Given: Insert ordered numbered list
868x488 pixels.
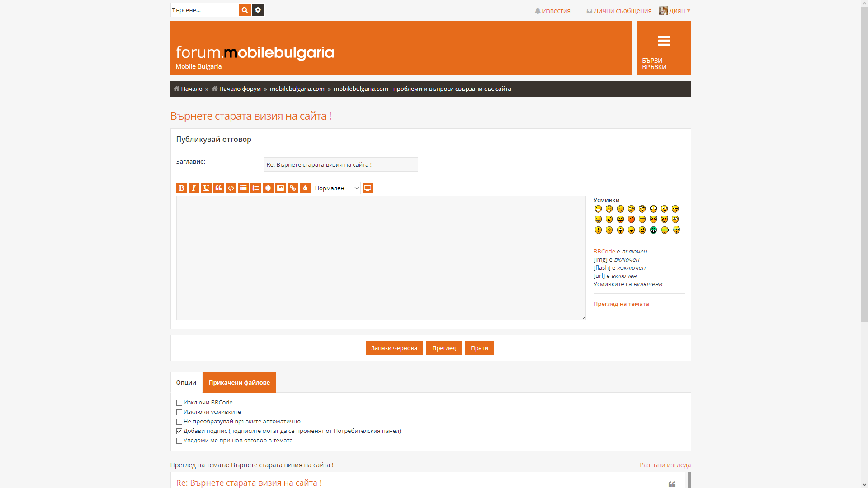Looking at the screenshot, I should point(256,188).
